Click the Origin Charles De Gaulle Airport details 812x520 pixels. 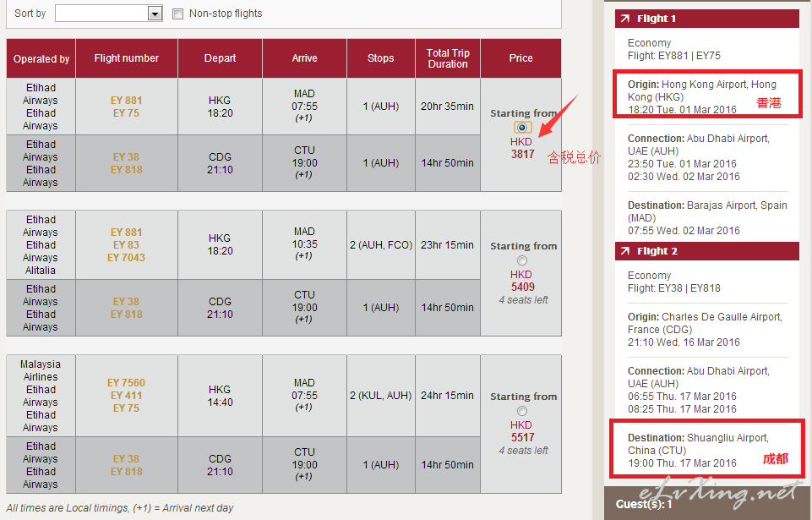705,330
